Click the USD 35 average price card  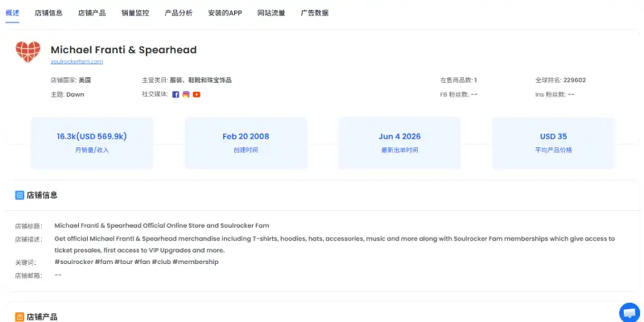[x=553, y=143]
